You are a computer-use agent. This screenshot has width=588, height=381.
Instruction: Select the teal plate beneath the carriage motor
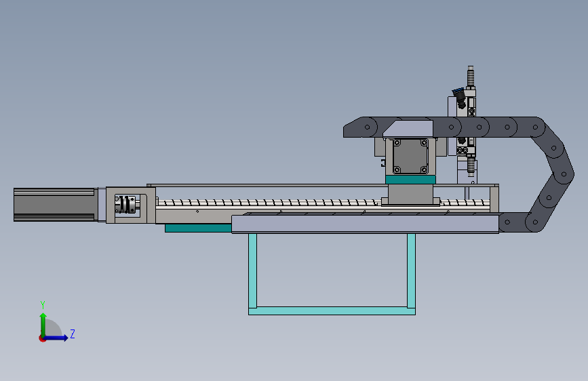410,180
